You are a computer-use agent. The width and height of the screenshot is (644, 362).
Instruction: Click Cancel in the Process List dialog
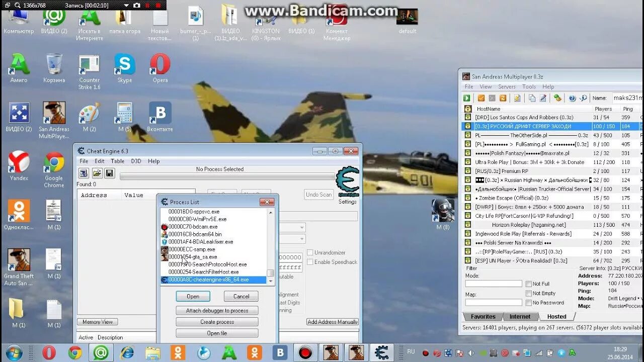point(241,297)
